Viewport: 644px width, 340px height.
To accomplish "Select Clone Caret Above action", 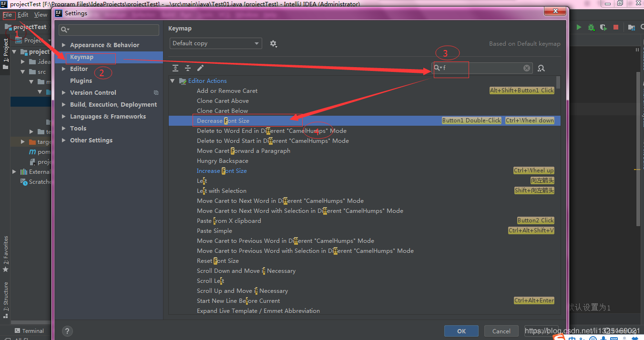I will coord(223,101).
